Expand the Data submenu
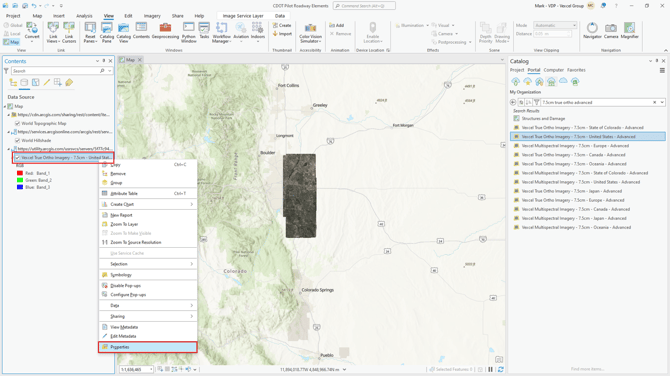 click(x=148, y=306)
